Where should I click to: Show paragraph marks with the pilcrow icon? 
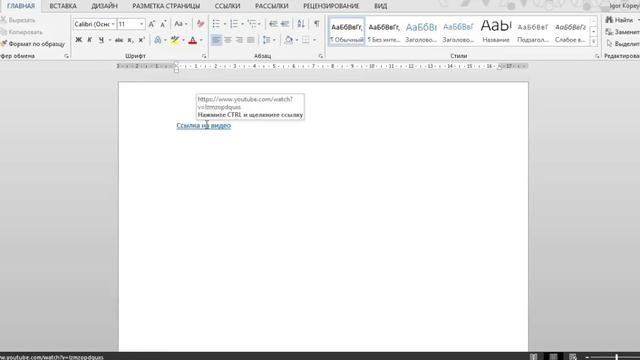(x=317, y=24)
